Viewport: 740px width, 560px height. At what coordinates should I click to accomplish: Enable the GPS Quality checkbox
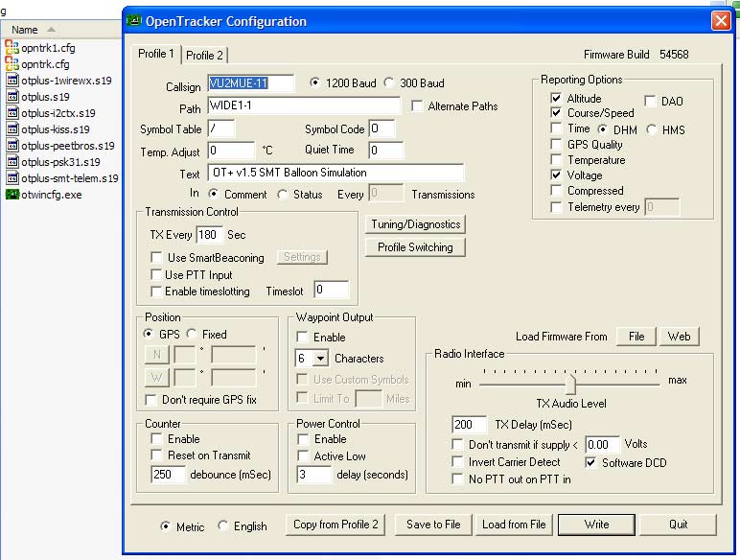pyautogui.click(x=556, y=144)
